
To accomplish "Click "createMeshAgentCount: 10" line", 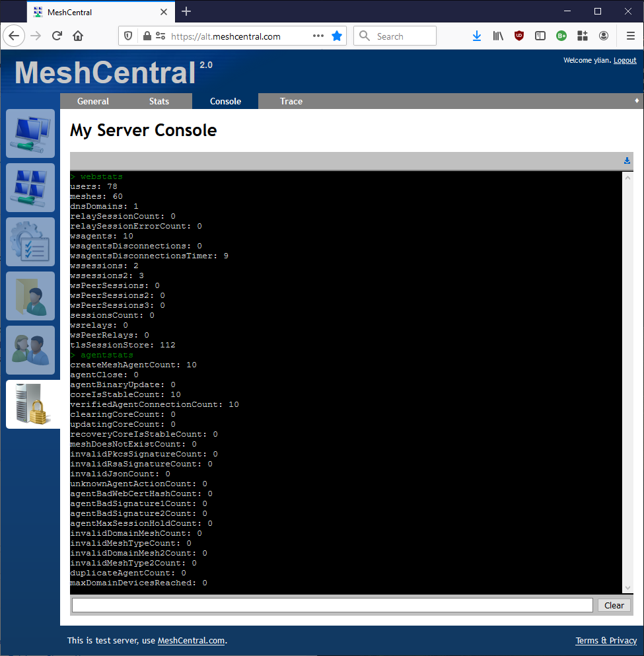I will click(133, 365).
